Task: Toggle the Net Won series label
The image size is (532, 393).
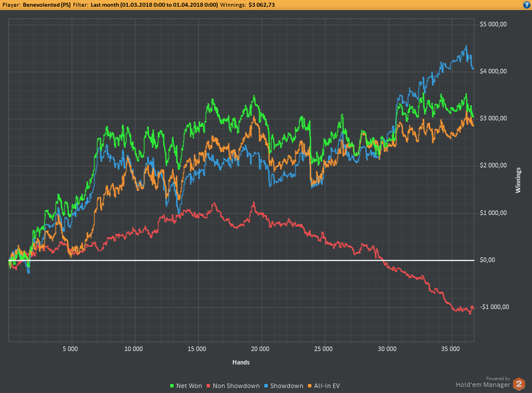Action: [189, 386]
